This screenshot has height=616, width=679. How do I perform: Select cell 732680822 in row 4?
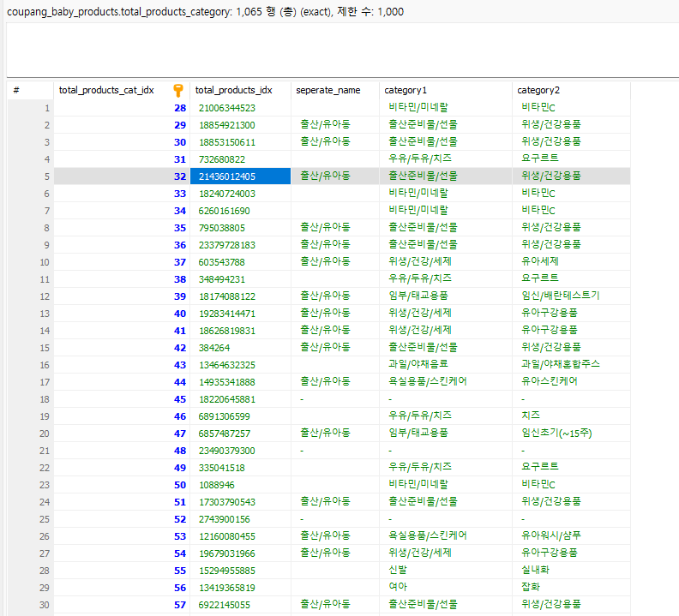(x=240, y=159)
